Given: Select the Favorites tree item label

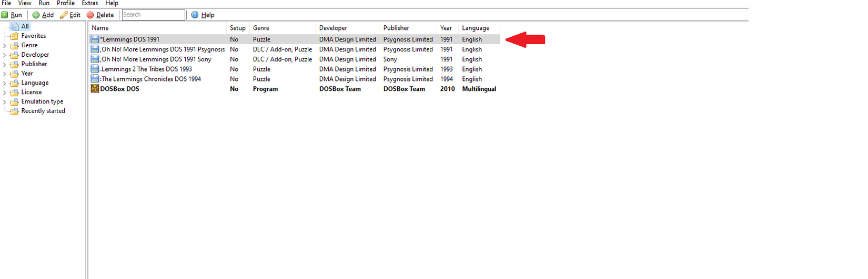Looking at the screenshot, I should [x=34, y=36].
